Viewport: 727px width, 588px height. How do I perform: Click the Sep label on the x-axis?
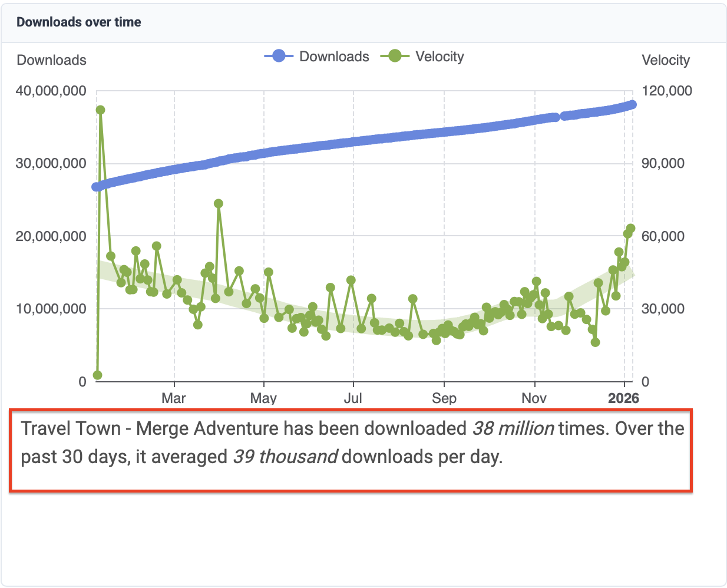[444, 398]
